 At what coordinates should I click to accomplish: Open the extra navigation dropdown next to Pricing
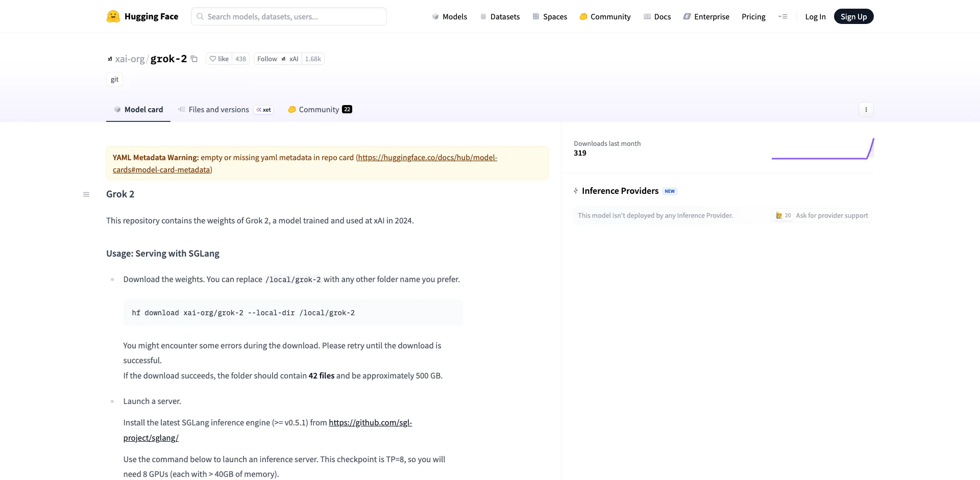783,16
